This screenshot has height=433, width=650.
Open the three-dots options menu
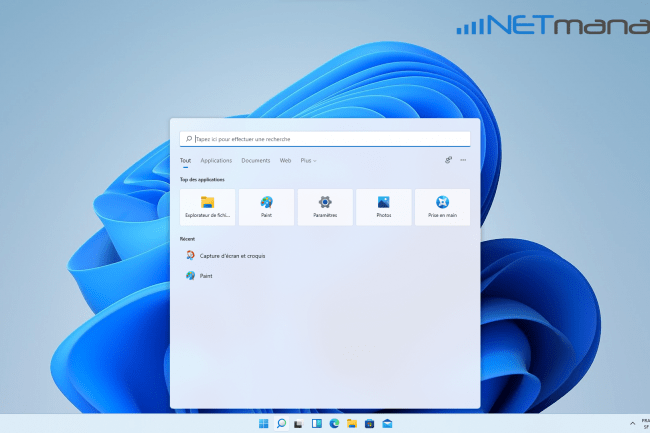(x=463, y=160)
